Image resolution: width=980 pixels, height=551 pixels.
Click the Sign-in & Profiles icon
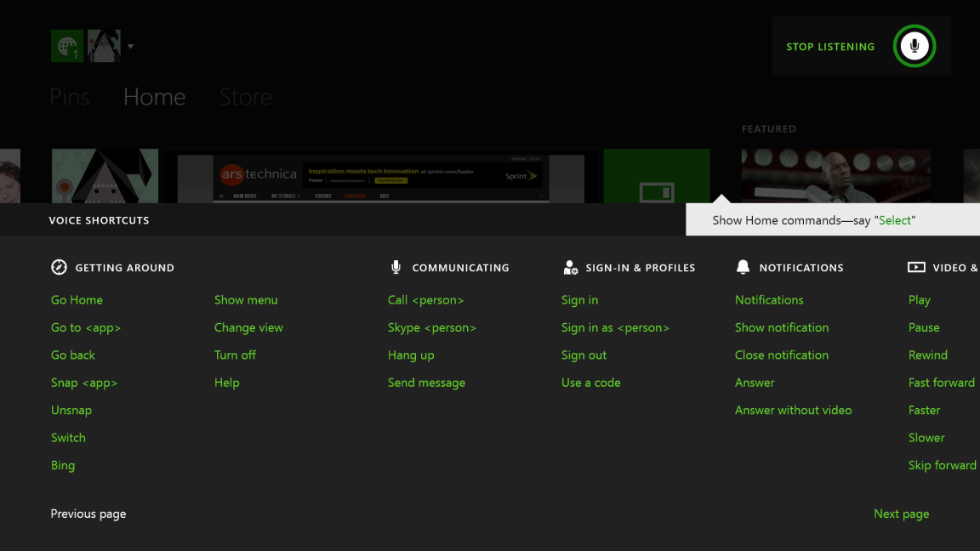(570, 266)
